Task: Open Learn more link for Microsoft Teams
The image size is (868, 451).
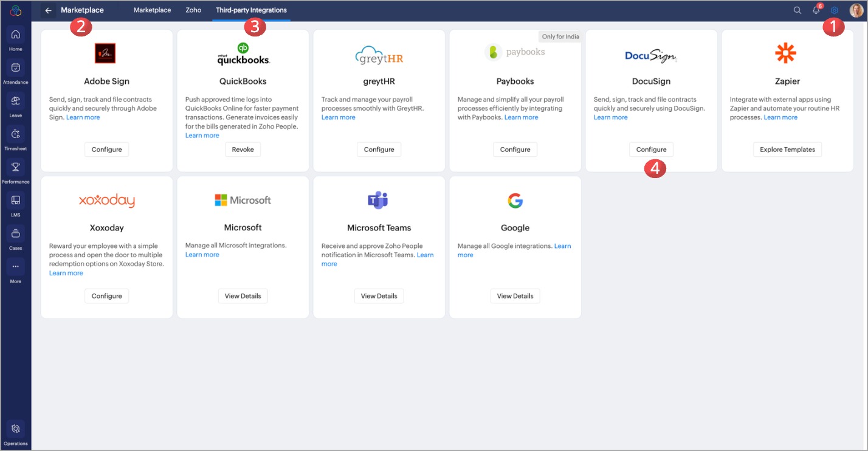Action: pos(425,255)
